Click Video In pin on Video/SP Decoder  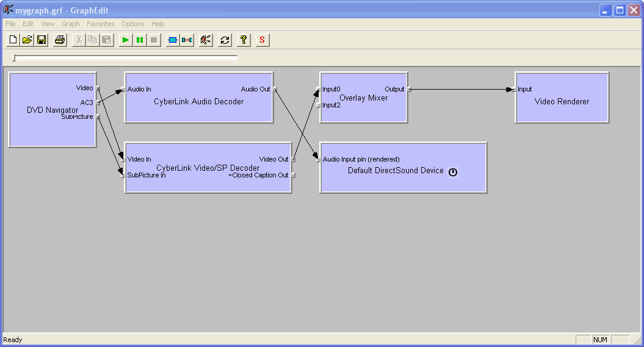[x=123, y=159]
